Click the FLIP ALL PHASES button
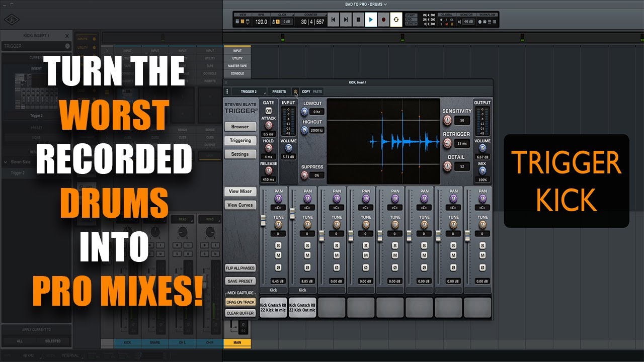644x362 pixels. click(240, 268)
